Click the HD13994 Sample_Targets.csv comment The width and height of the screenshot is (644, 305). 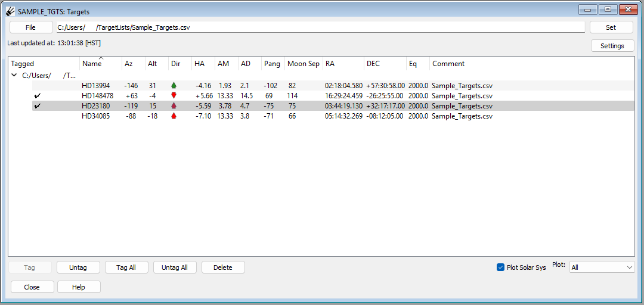462,86
